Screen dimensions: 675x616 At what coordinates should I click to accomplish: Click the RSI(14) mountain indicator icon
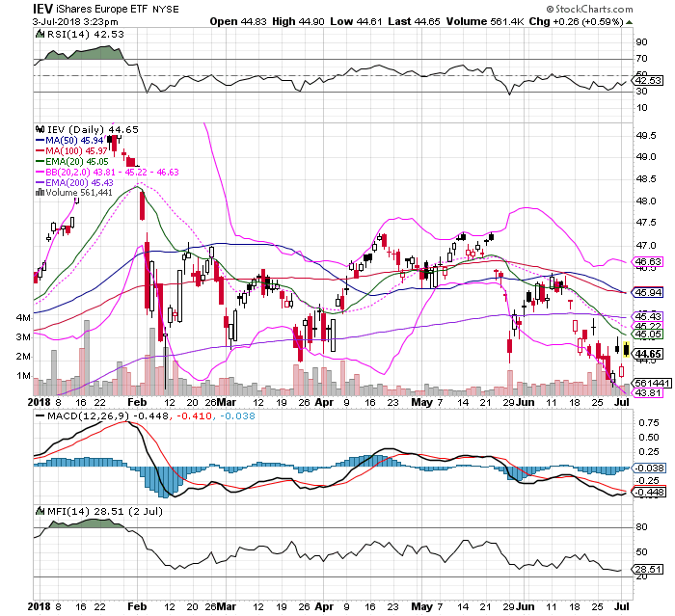point(40,34)
